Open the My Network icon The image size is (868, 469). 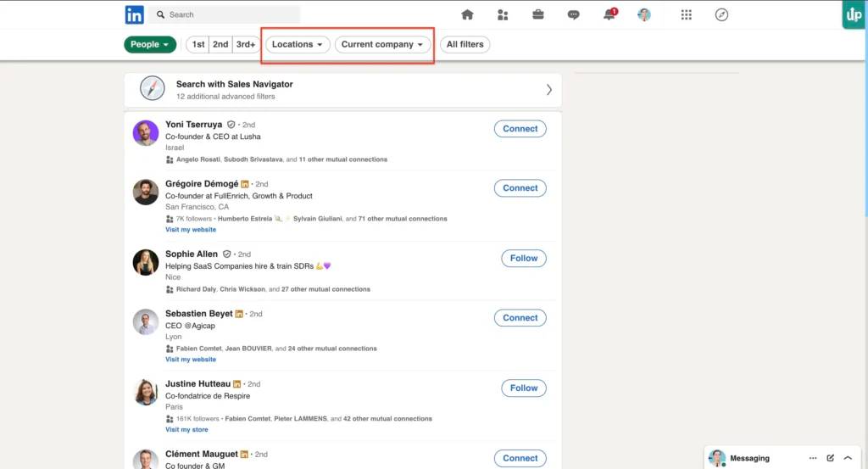coord(503,14)
